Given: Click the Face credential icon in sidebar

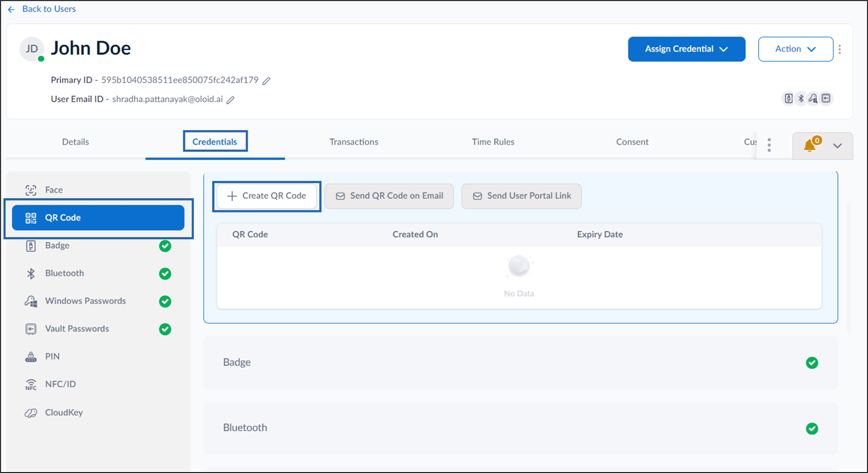Looking at the screenshot, I should click(x=31, y=190).
